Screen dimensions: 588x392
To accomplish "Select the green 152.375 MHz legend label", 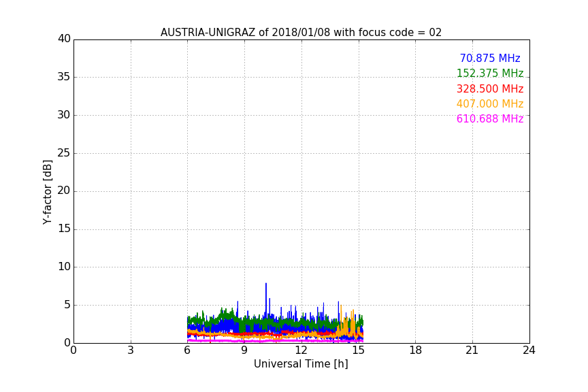I will [490, 73].
